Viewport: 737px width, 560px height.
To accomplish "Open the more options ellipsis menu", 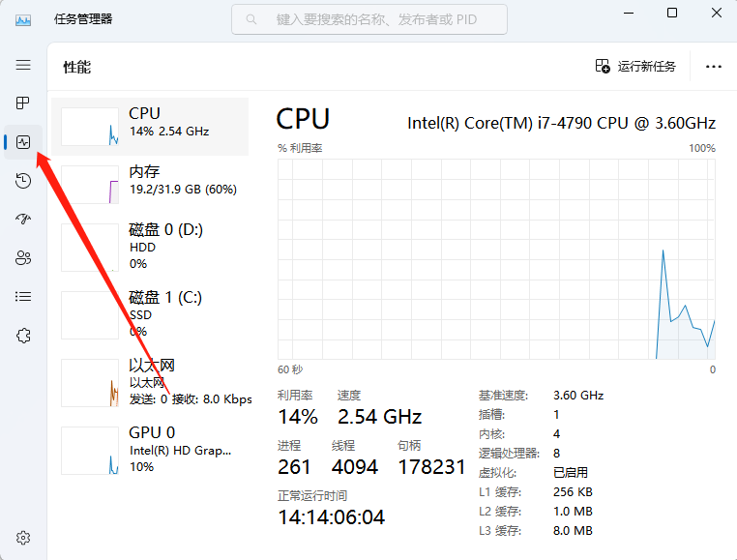I will tap(714, 67).
